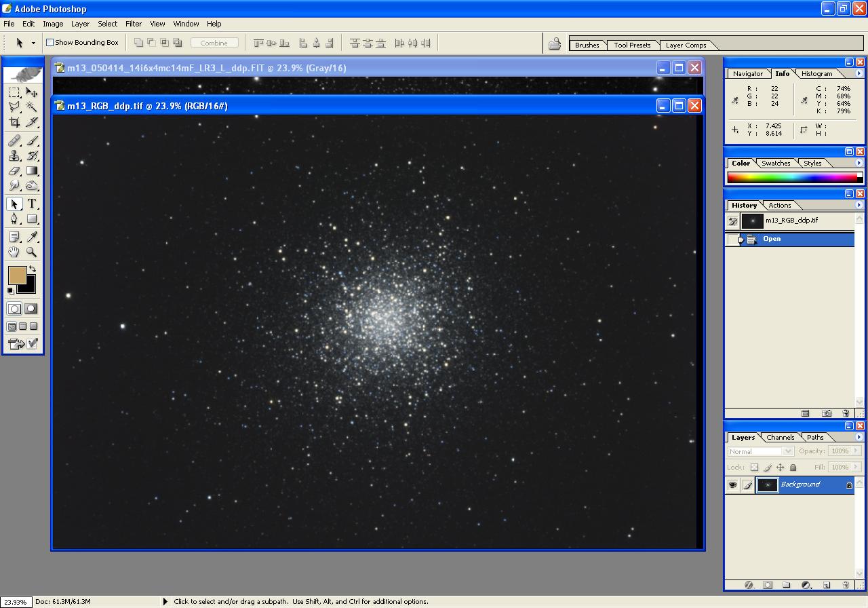The width and height of the screenshot is (868, 608).
Task: Click the foreground color swatch
Action: [17, 275]
